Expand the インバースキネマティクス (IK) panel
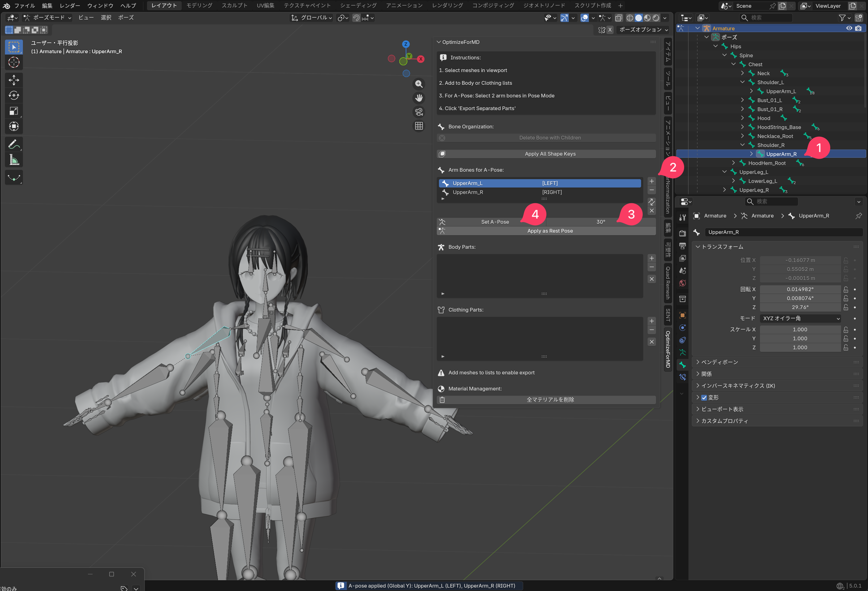Screen dimensions: 868x591 coord(738,386)
